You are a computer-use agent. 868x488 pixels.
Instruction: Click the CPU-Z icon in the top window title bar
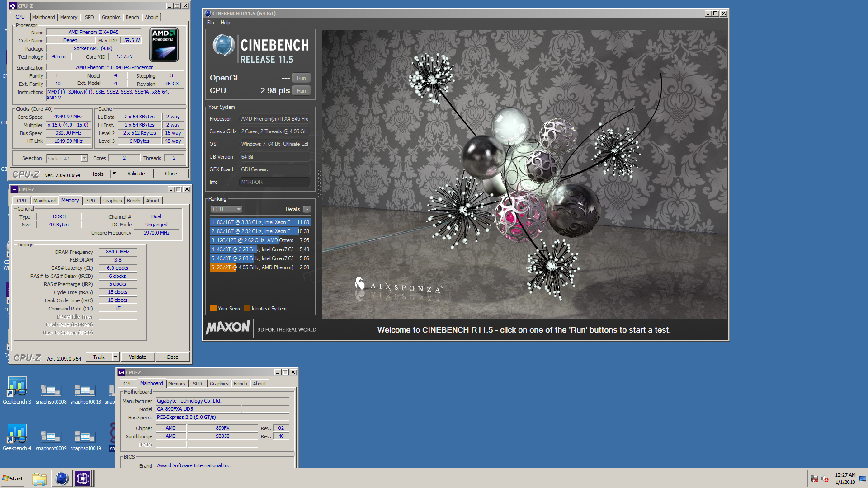tap(13, 6)
